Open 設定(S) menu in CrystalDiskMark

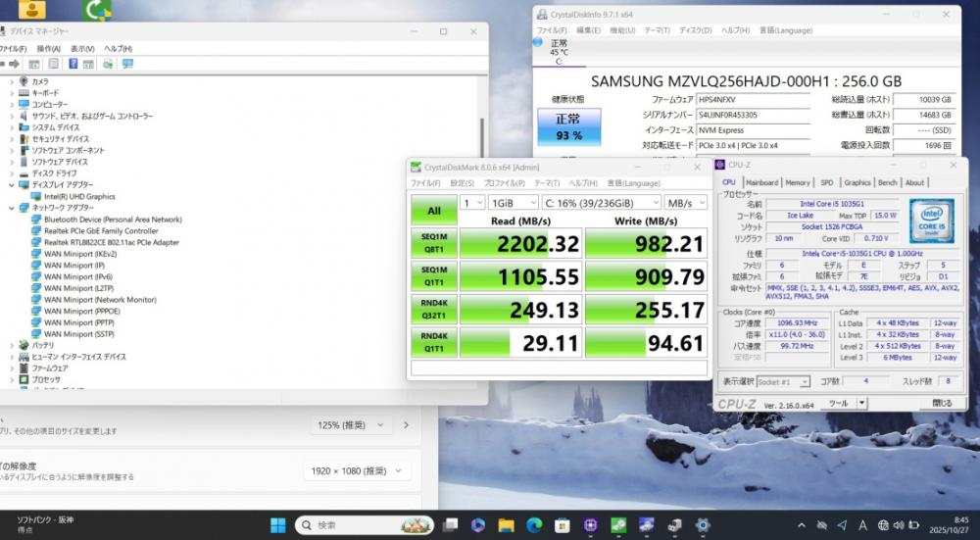(x=462, y=183)
